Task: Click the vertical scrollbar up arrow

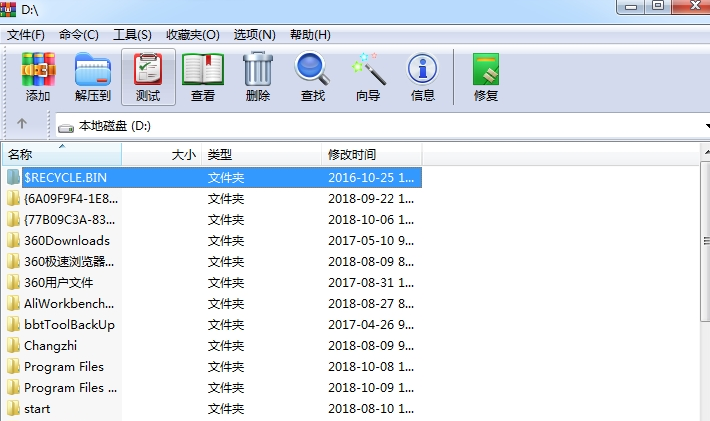Action: pyautogui.click(x=706, y=154)
